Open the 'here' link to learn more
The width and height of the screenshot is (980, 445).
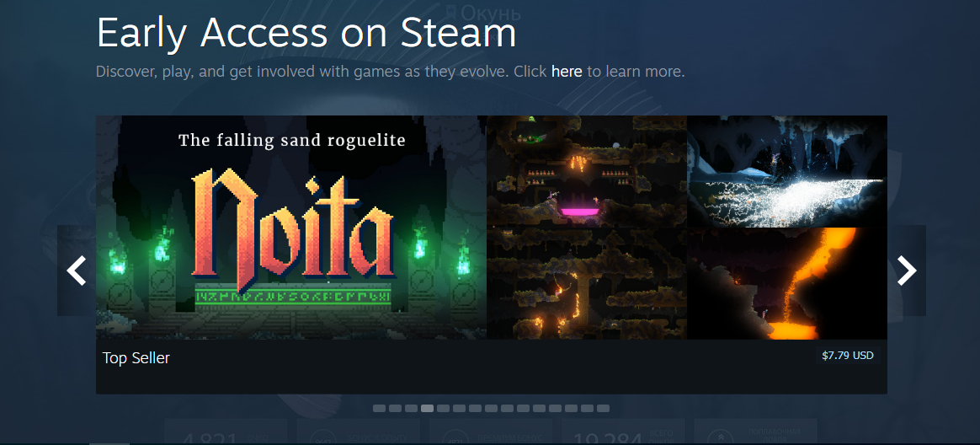(x=567, y=72)
